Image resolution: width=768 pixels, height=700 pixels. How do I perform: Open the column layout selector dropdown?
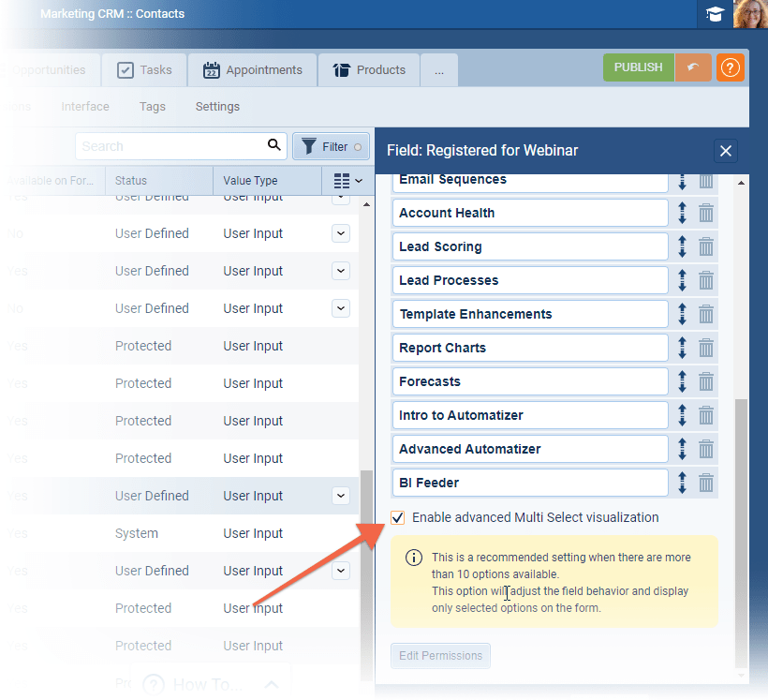(347, 181)
